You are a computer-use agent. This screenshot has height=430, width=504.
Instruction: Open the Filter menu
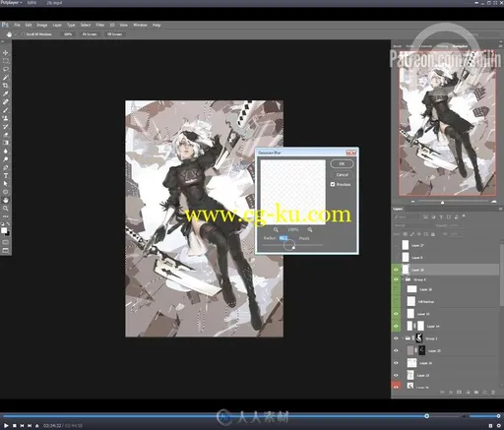point(100,25)
